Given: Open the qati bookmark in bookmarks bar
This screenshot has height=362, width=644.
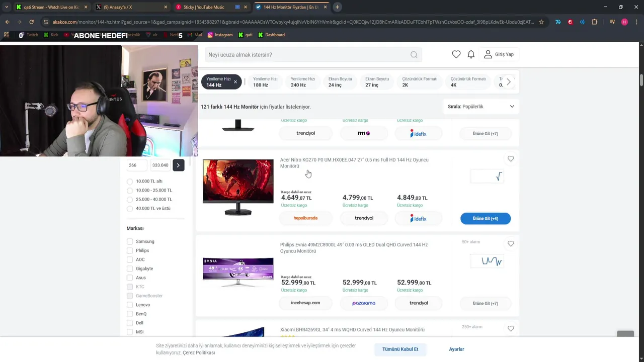Looking at the screenshot, I should click(x=245, y=35).
